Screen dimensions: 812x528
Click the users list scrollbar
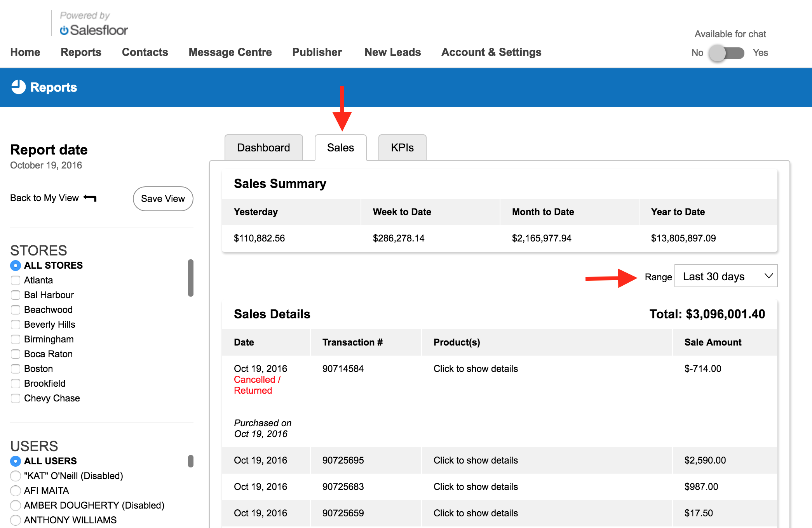click(190, 461)
